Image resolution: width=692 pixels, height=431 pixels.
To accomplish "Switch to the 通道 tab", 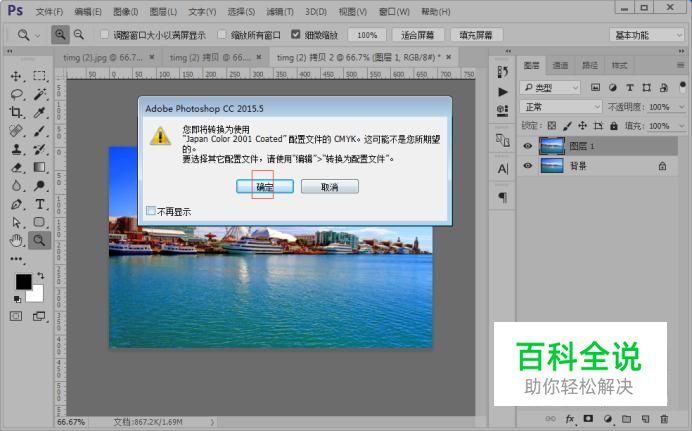I will point(560,65).
